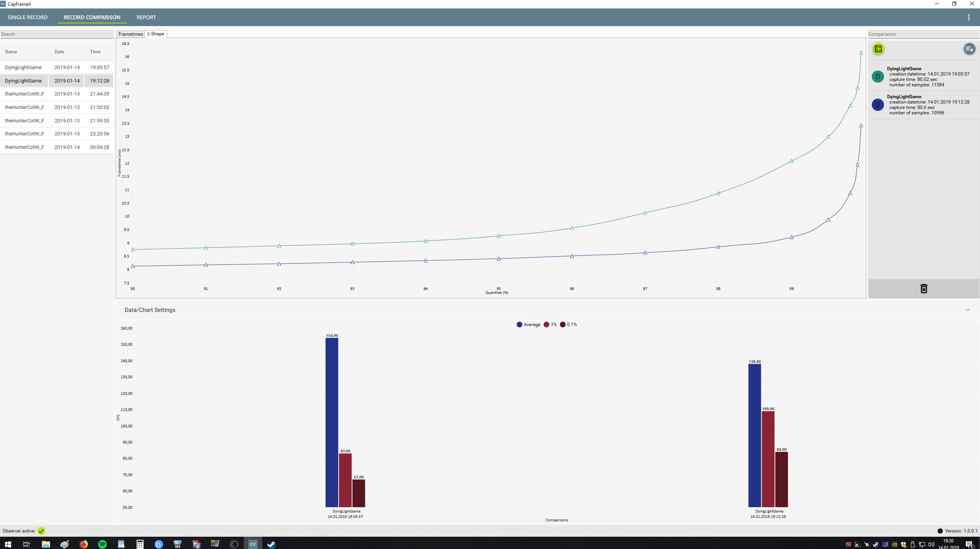
Task: Switch to the Frametimes tab
Action: point(131,34)
